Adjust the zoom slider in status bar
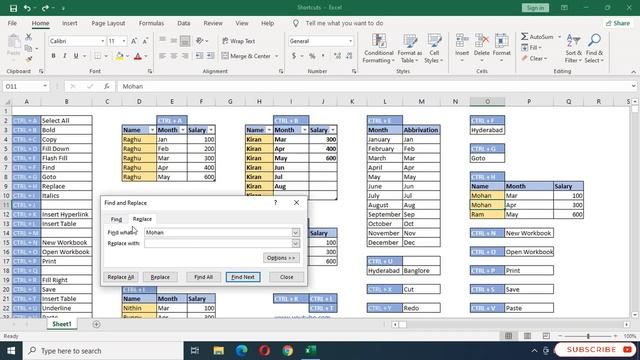 [x=588, y=336]
